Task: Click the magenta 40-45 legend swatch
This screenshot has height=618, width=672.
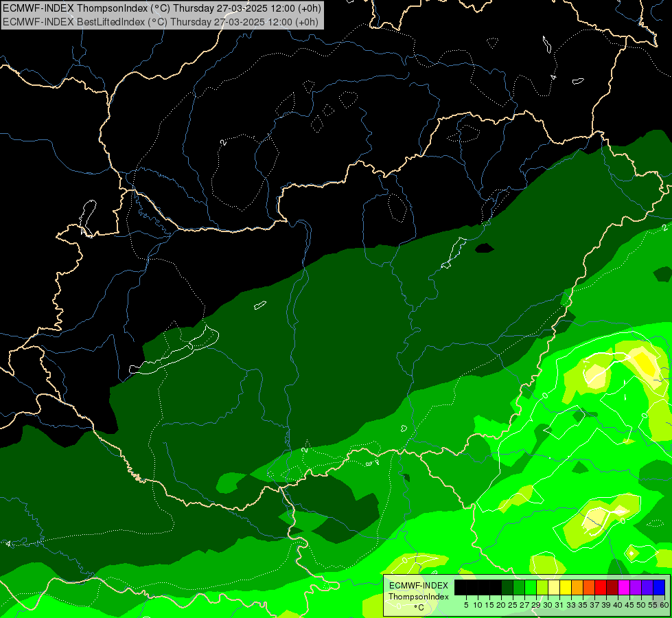Action: pos(624,588)
